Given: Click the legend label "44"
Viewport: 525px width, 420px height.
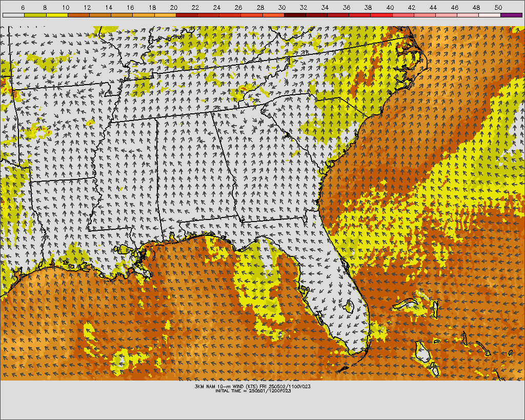Looking at the screenshot, I should click(x=433, y=7).
